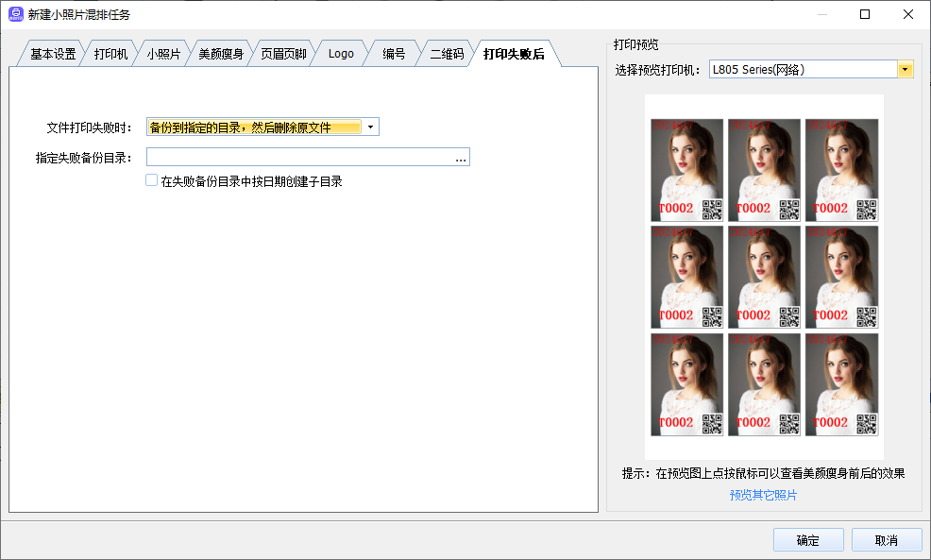Close the 新建小照片混排任务 window
This screenshot has height=560, width=931.
pyautogui.click(x=907, y=14)
